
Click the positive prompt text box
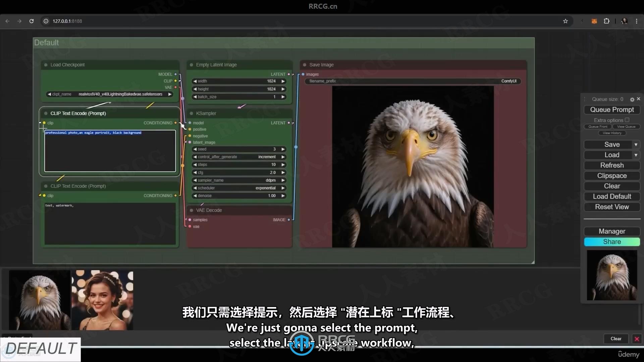110,151
